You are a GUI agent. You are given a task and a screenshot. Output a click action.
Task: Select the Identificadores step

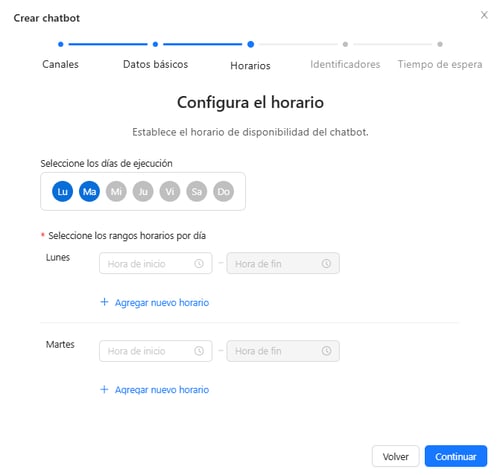click(345, 64)
